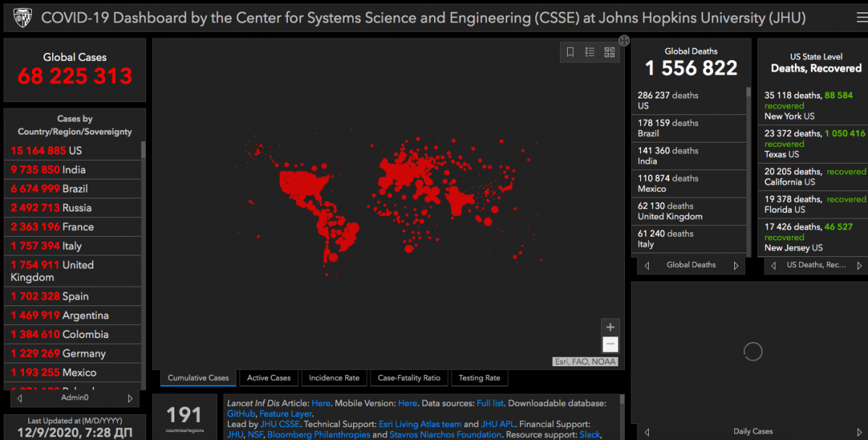Click Brazil's 178 159 deaths entry

coord(690,128)
